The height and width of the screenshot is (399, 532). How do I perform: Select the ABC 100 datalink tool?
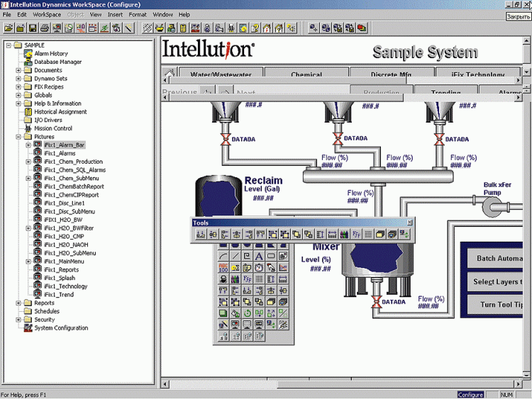click(x=223, y=268)
